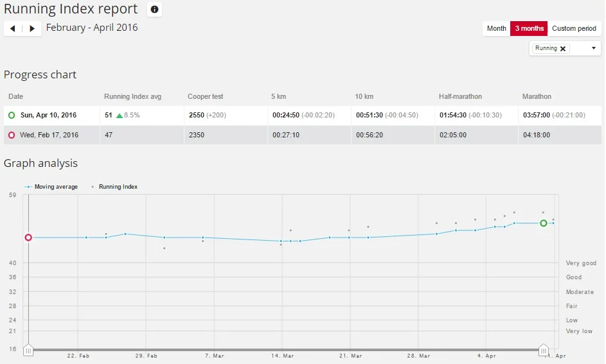Click the info icon beside Running Index report
606x364 pixels.
(154, 10)
